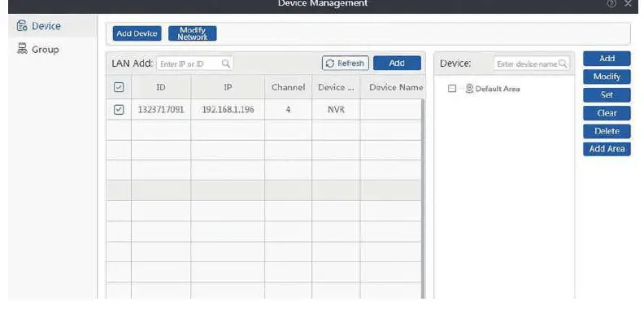
Task: Open the help question mark icon
Action: coord(611,4)
